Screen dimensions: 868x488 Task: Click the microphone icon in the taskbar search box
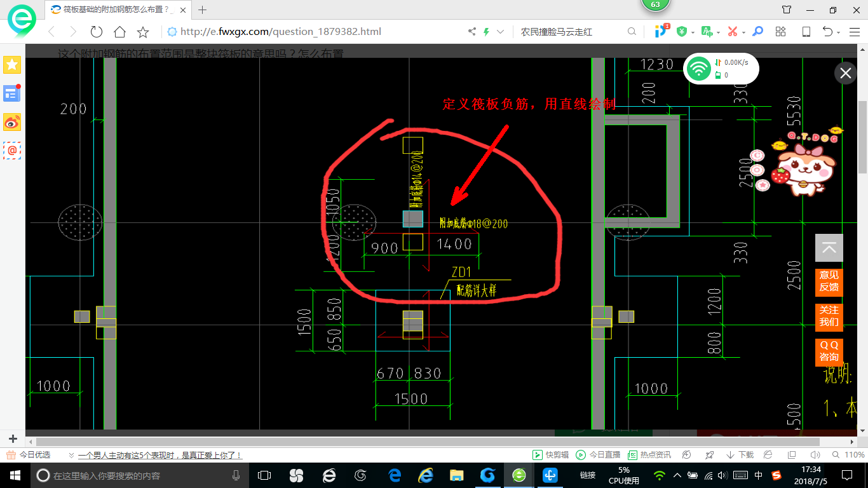236,475
